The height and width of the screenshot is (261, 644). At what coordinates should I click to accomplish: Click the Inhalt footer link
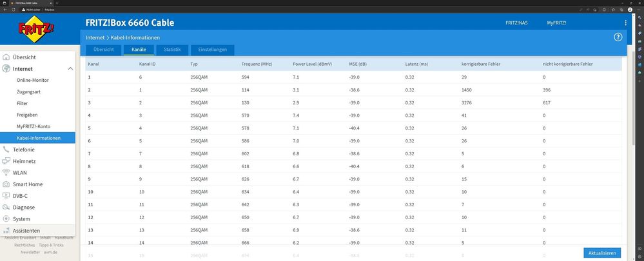[x=45, y=238]
